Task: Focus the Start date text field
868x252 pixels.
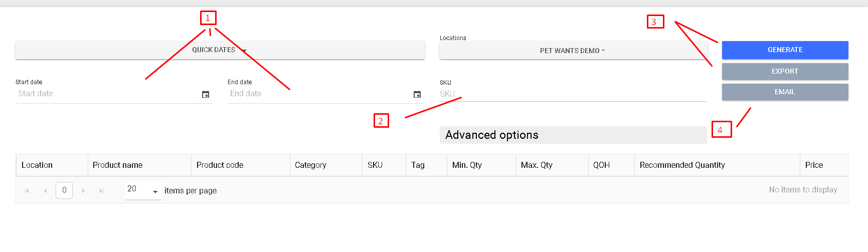Action: pos(108,94)
